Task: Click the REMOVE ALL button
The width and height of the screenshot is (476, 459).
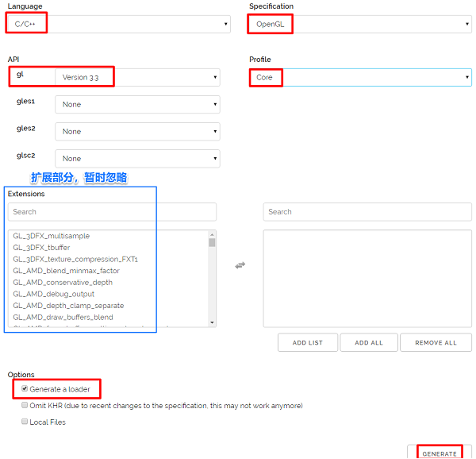Action: pos(436,342)
